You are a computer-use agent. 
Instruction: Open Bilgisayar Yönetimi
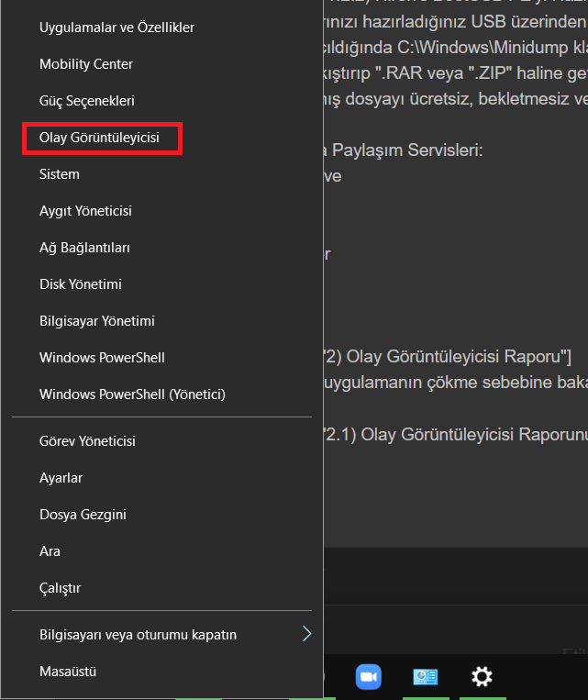coord(96,321)
